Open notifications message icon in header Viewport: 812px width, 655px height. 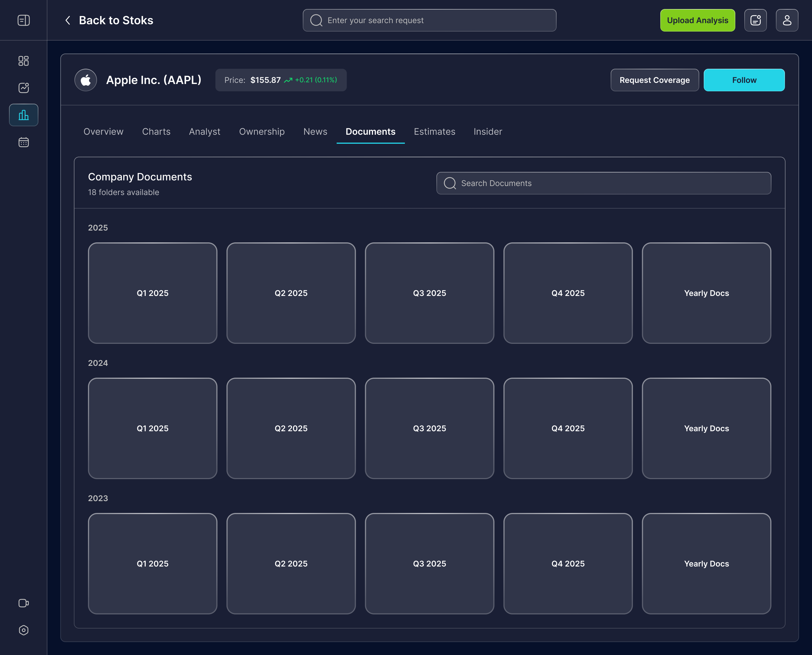tap(755, 20)
